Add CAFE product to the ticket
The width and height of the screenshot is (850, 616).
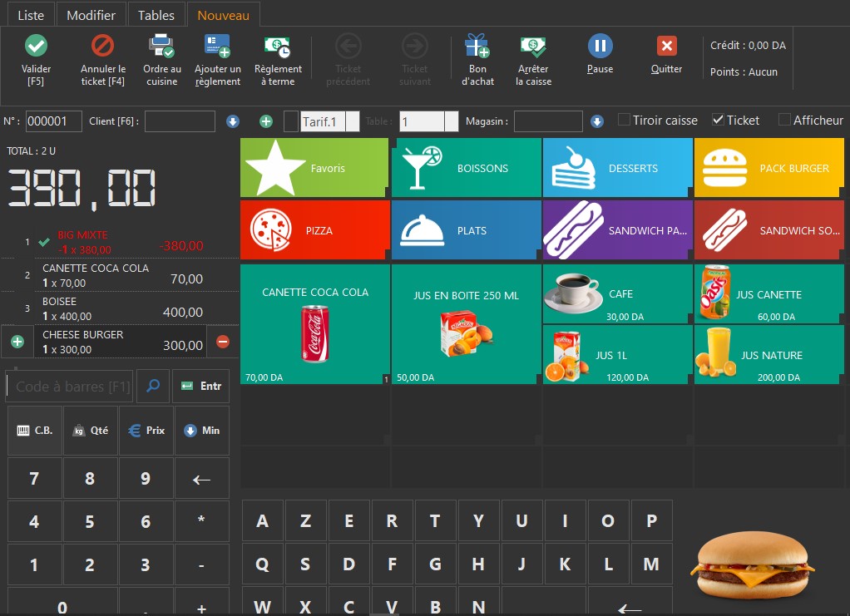point(617,294)
